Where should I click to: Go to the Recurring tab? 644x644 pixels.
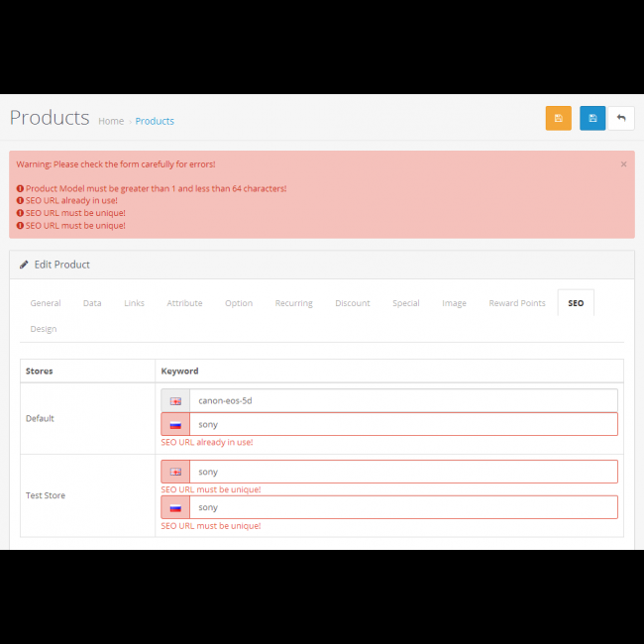(x=293, y=303)
